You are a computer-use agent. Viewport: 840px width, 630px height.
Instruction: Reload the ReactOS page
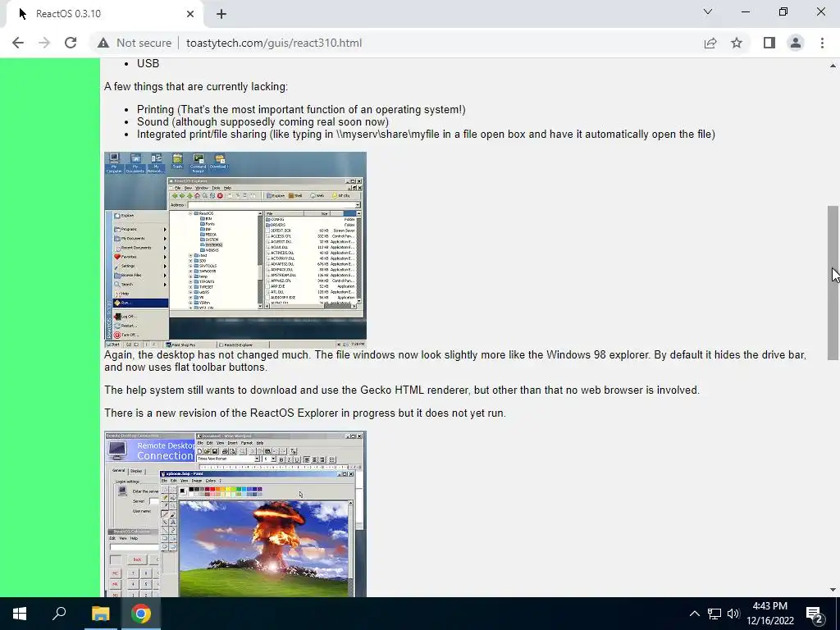point(71,43)
